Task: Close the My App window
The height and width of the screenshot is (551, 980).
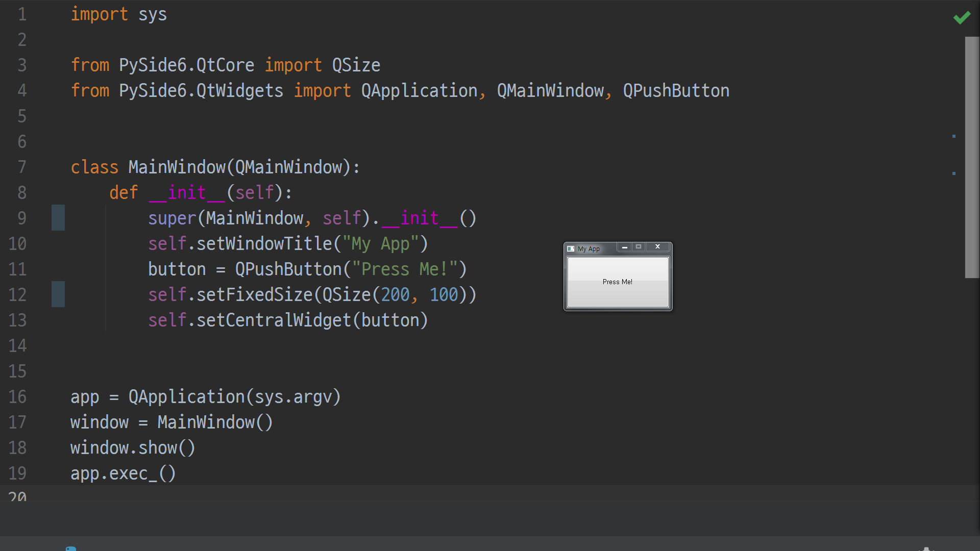Action: (657, 247)
